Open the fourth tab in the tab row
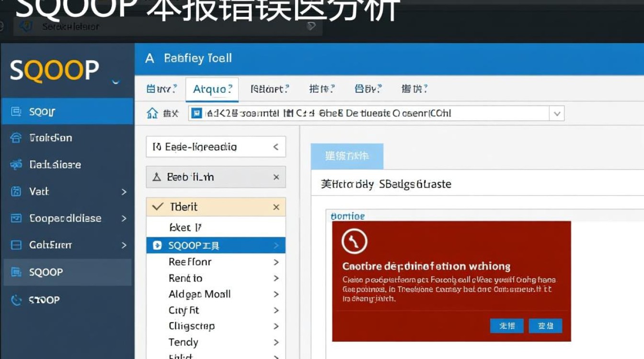Viewport: 644px width, 359px height. 322,89
